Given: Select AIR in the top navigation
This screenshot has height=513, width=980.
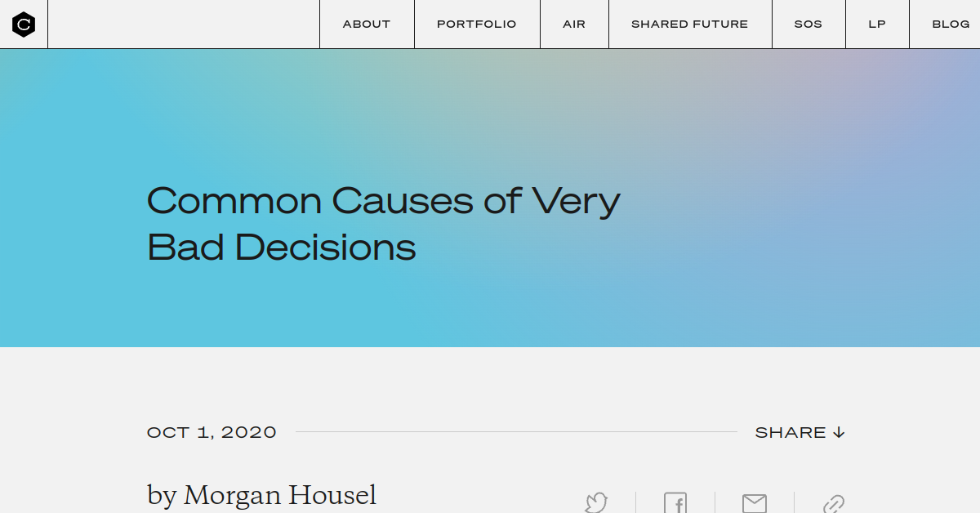Looking at the screenshot, I should click(x=574, y=25).
